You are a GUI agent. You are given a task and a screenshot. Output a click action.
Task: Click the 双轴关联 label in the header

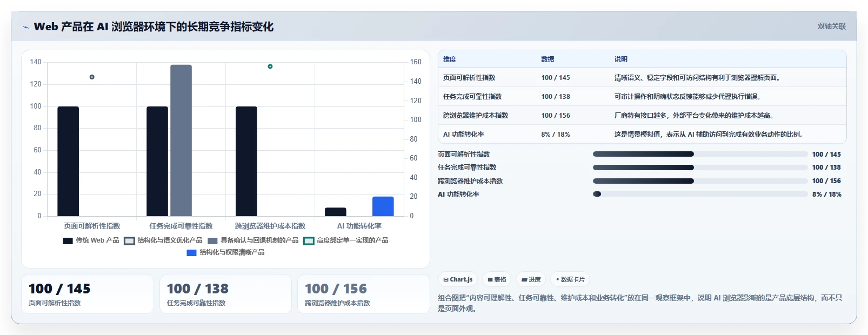pos(831,26)
